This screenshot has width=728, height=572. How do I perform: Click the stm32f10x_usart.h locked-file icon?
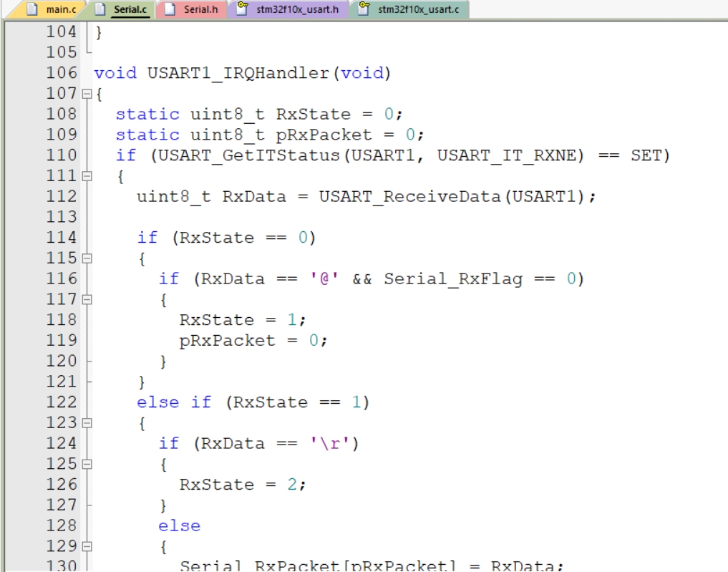[243, 9]
